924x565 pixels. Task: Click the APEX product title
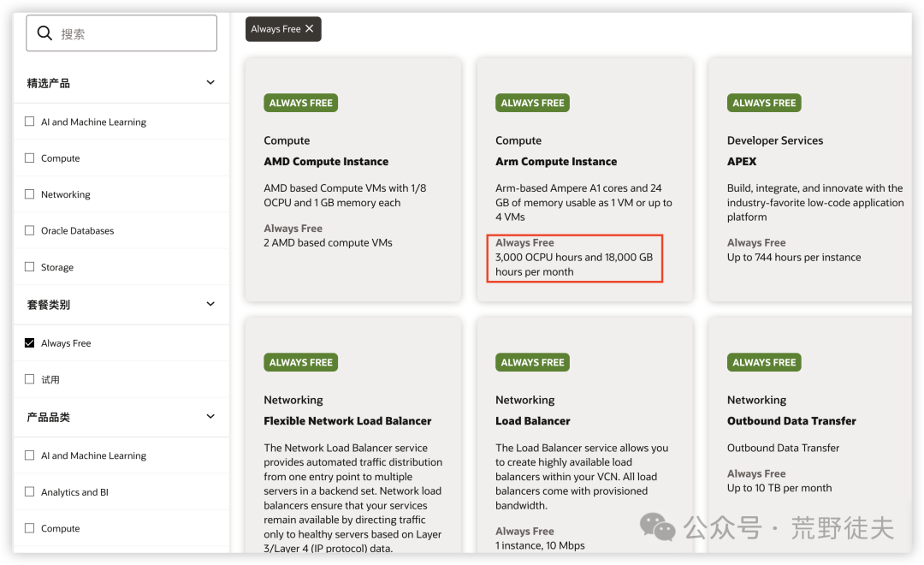pyautogui.click(x=742, y=161)
